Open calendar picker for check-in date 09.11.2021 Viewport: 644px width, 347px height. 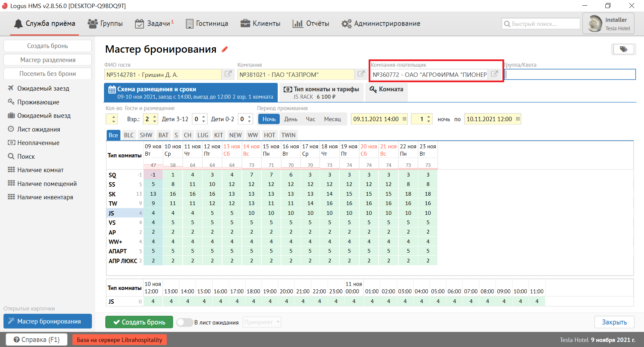click(405, 119)
